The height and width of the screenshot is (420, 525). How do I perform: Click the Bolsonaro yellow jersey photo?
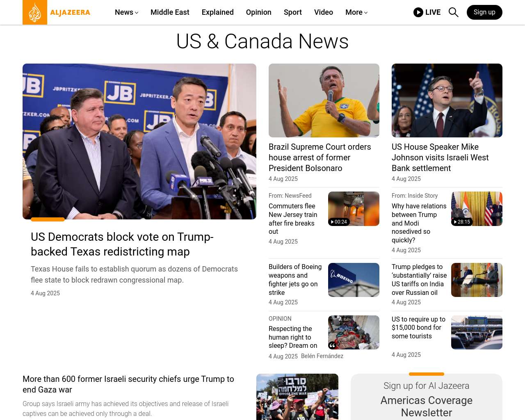324,100
